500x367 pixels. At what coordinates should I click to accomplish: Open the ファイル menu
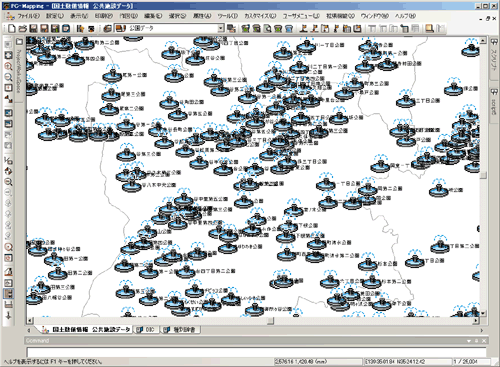coord(28,16)
